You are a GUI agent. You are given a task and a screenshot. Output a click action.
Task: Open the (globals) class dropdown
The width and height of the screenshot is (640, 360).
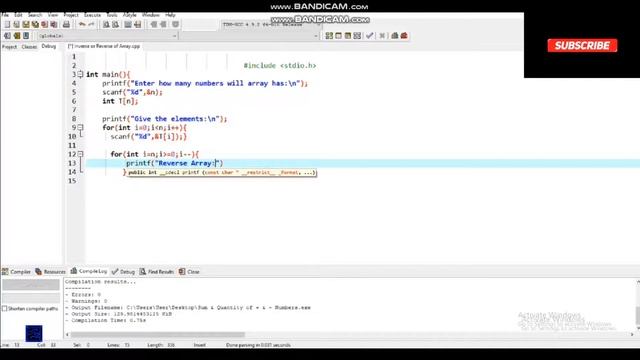107,36
